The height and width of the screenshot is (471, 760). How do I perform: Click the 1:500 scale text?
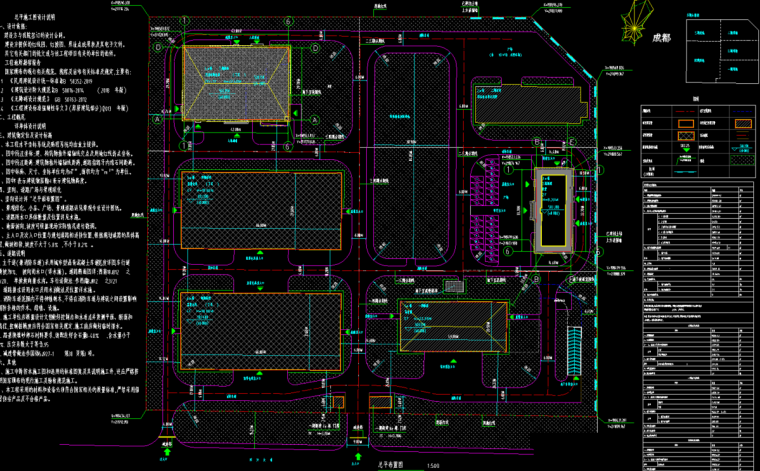[x=432, y=466]
